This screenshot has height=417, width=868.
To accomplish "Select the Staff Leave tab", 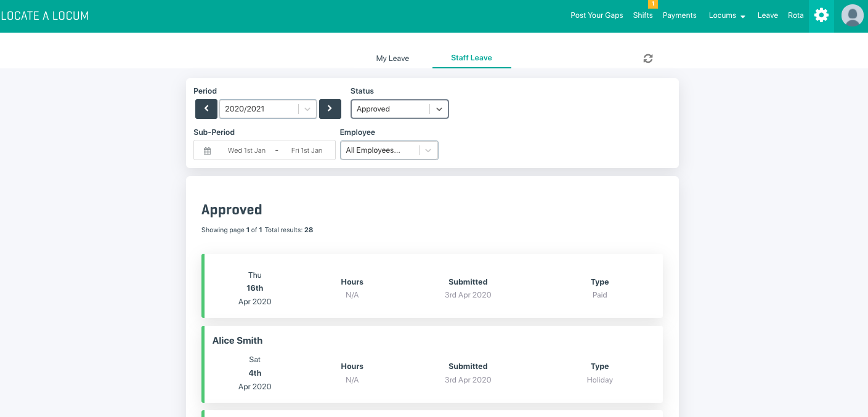I will coord(471,58).
